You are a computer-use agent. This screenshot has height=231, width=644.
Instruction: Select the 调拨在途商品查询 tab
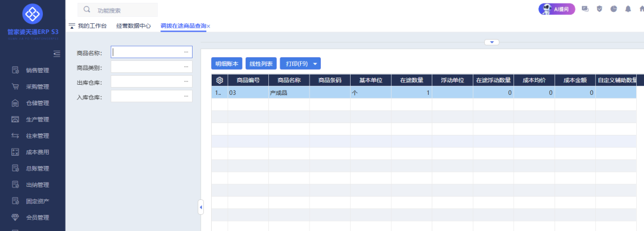[183, 26]
